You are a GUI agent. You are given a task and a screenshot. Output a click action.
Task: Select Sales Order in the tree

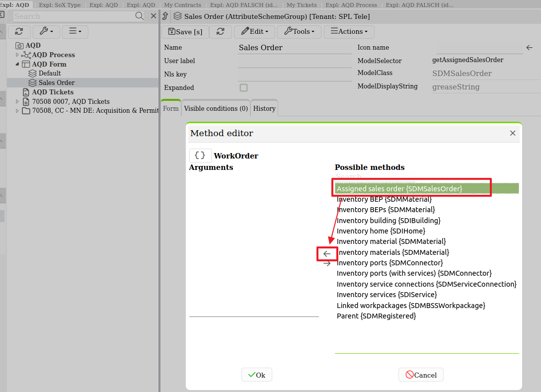[x=57, y=82]
